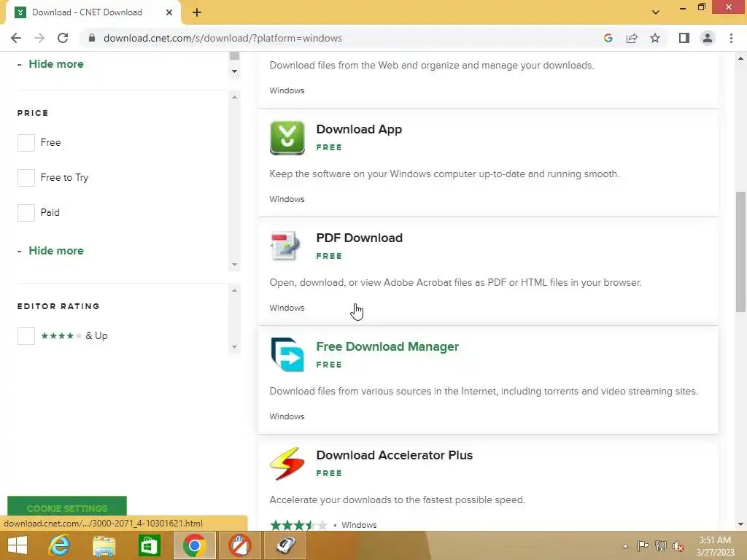The width and height of the screenshot is (747, 560).
Task: Click Price list scroll down arrow
Action: pyautogui.click(x=234, y=265)
